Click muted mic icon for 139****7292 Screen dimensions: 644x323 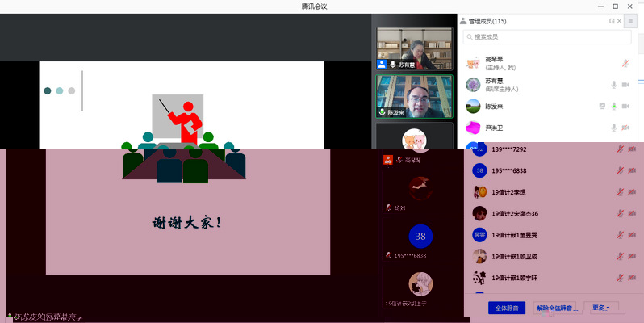[621, 149]
